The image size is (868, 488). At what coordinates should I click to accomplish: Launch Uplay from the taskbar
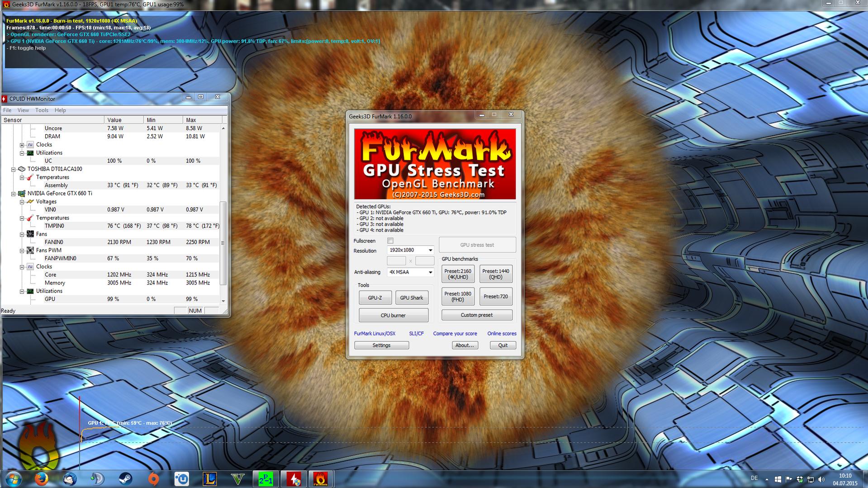(x=182, y=479)
